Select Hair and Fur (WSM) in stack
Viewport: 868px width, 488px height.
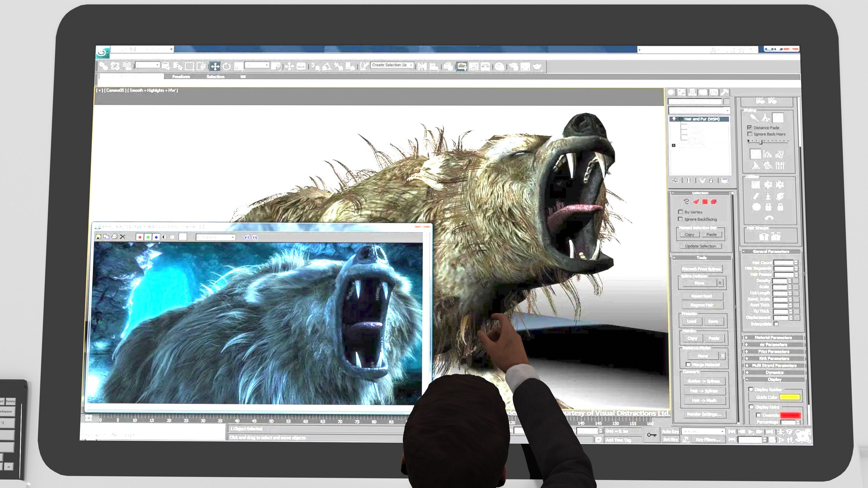pyautogui.click(x=699, y=119)
